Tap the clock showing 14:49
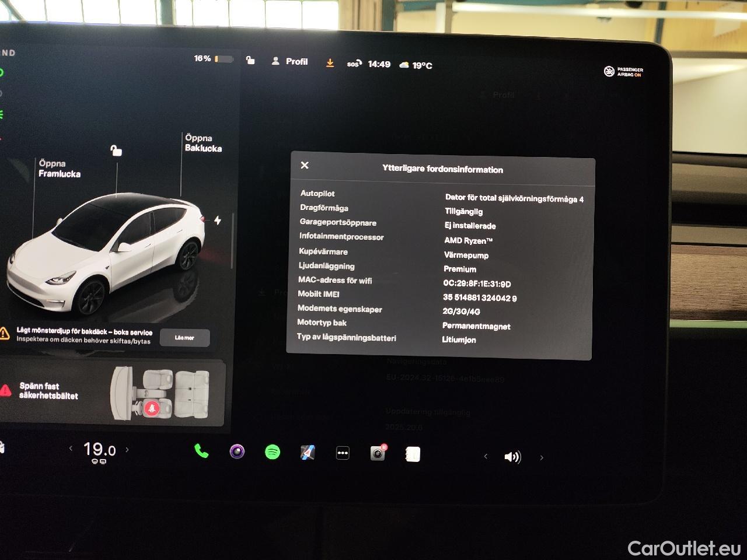Image resolution: width=747 pixels, height=560 pixels. pyautogui.click(x=379, y=64)
